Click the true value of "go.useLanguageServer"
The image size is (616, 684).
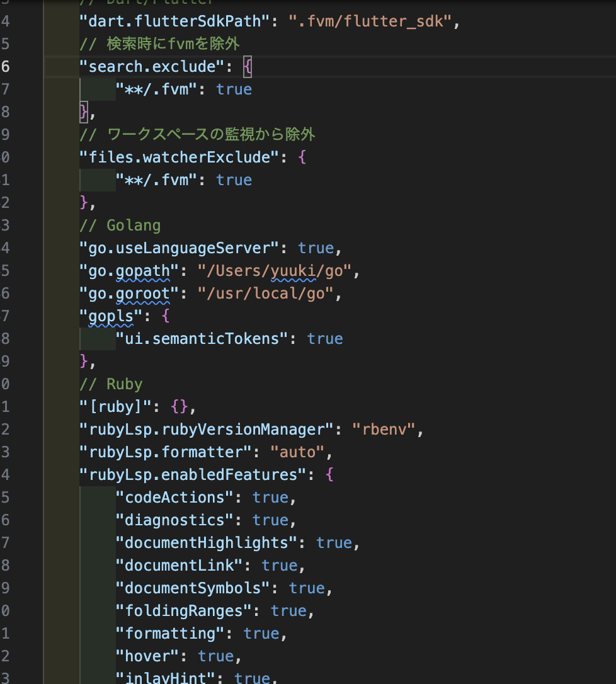316,248
